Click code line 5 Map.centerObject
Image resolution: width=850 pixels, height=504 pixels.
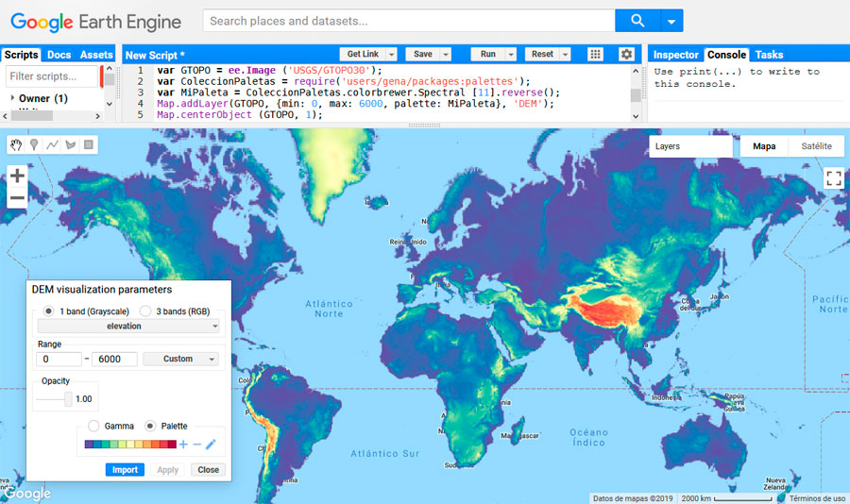[240, 115]
